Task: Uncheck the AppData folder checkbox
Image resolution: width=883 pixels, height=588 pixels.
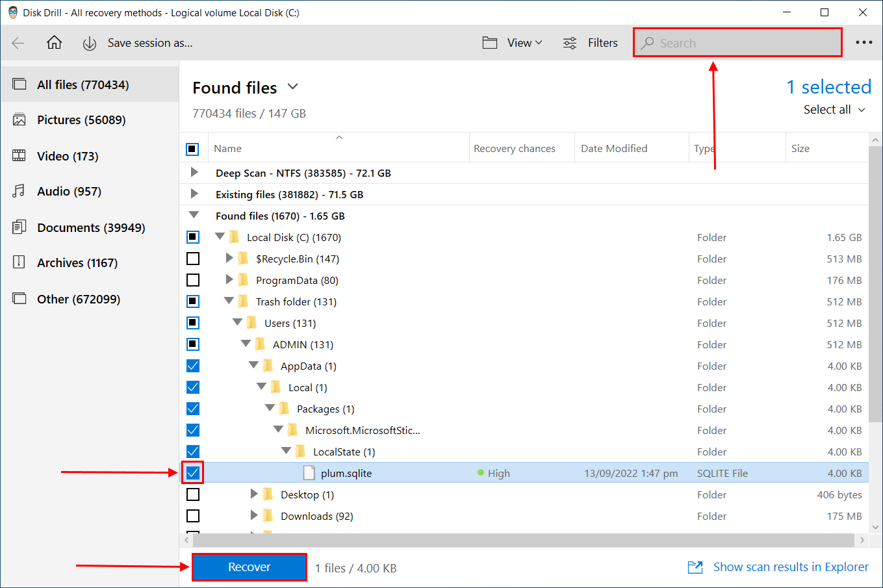Action: pyautogui.click(x=193, y=366)
